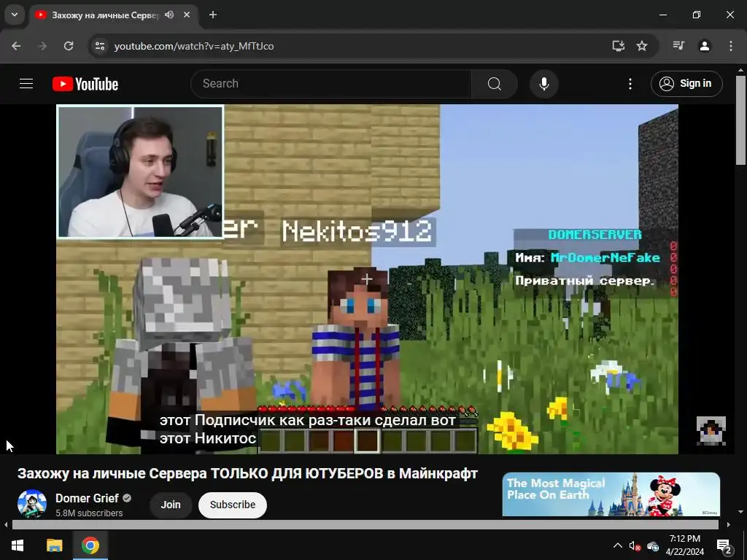The width and height of the screenshot is (747, 560).
Task: Click the vertical scrollbar down arrow
Action: click(x=740, y=513)
